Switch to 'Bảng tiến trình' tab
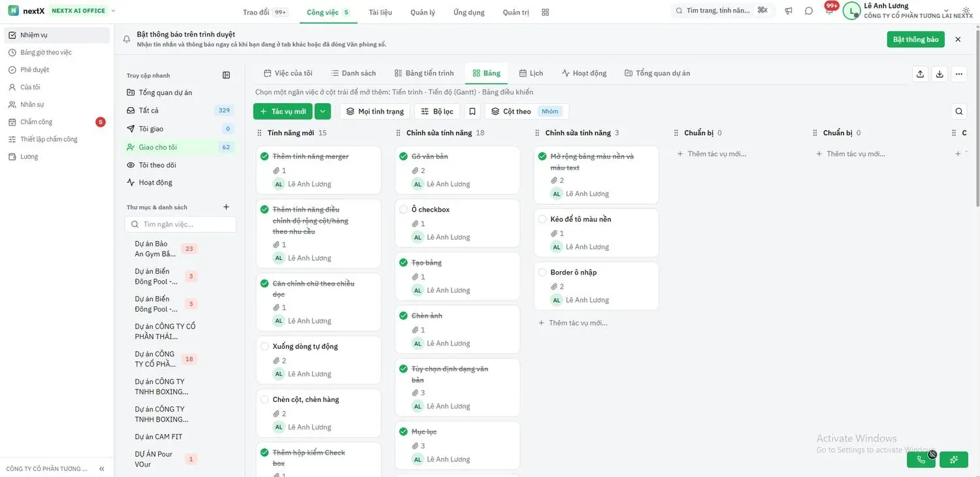Screen dimensions: 980x477 (x=424, y=73)
